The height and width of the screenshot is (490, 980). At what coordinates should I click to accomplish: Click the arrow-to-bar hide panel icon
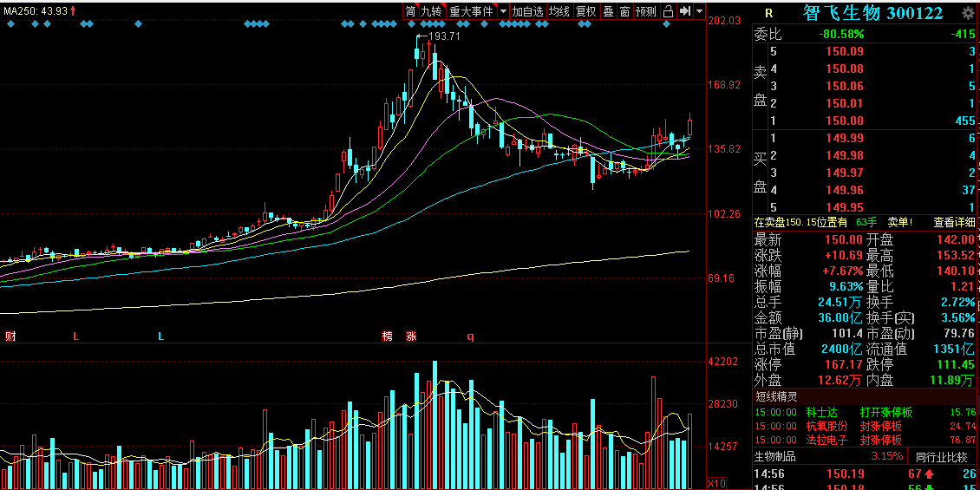(685, 10)
